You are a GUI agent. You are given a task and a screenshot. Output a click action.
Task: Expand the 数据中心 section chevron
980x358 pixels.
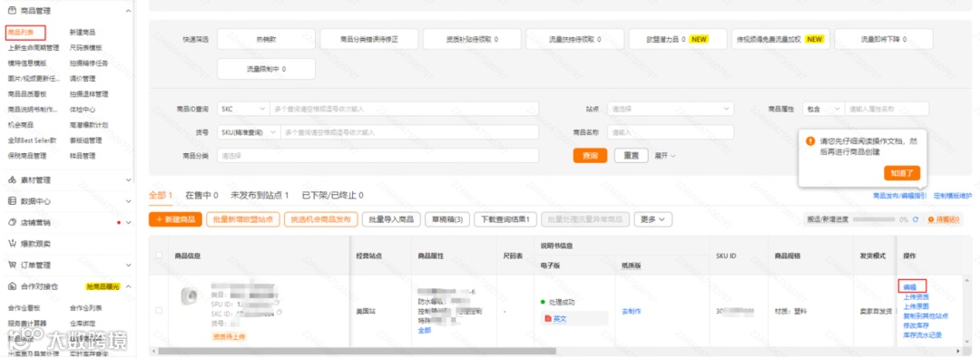[x=128, y=201]
